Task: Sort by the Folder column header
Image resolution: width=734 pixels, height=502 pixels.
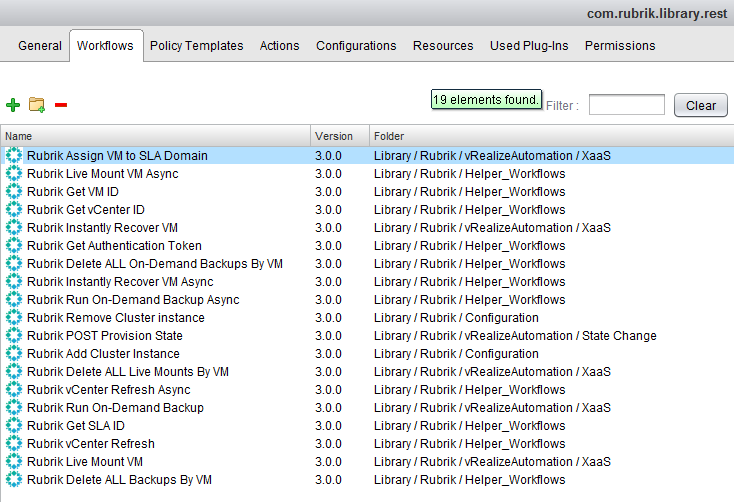Action: (x=551, y=136)
